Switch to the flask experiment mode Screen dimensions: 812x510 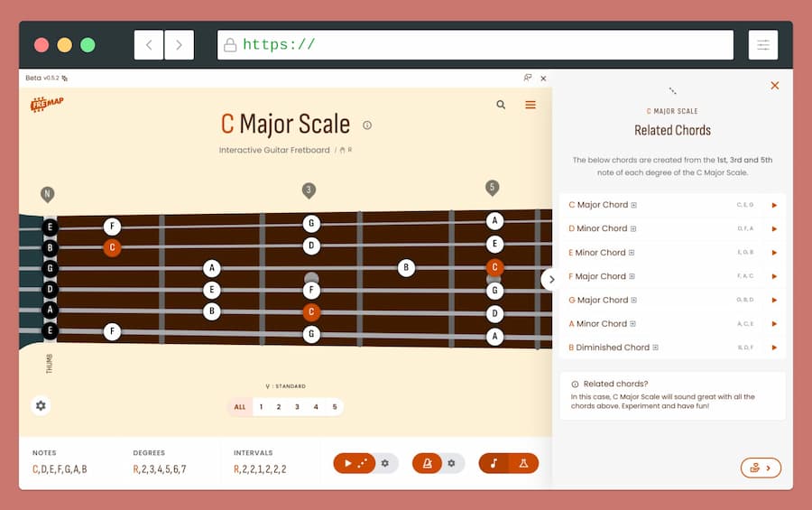(x=523, y=463)
